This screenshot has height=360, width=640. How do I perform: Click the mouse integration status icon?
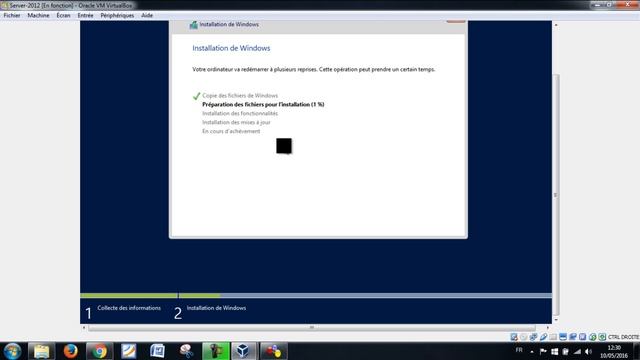(x=593, y=337)
